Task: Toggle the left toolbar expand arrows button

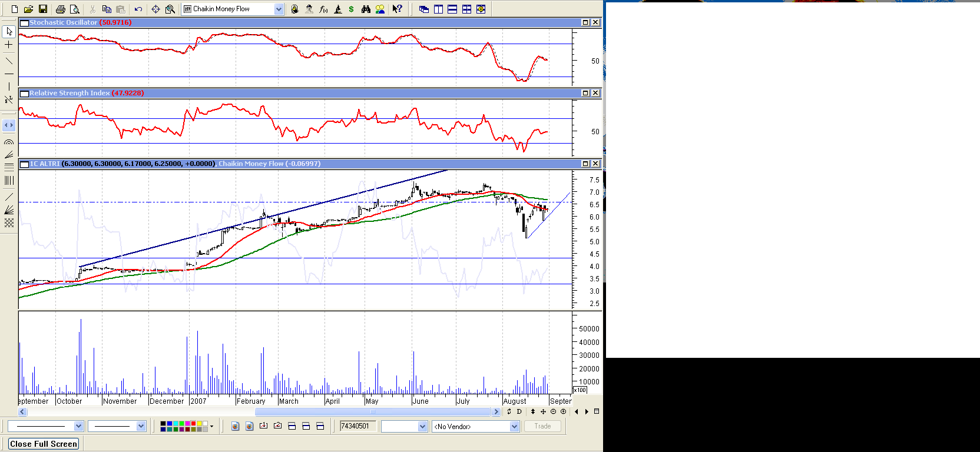Action: click(9, 125)
